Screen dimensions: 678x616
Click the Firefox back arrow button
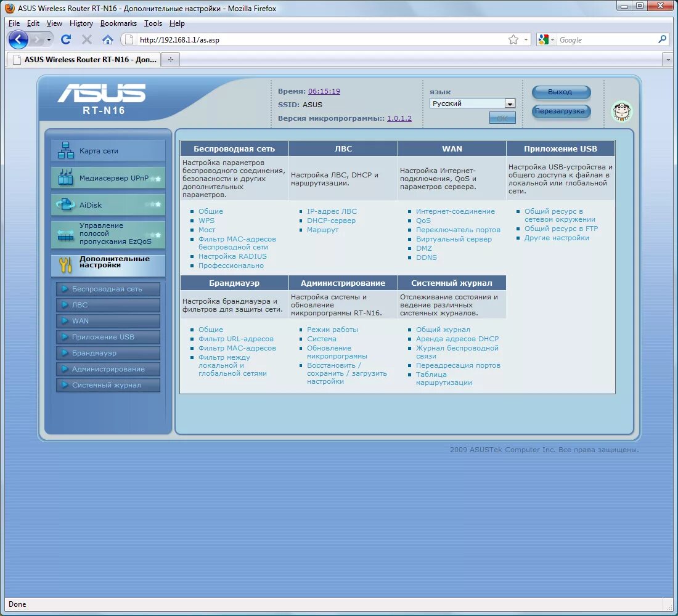18,40
